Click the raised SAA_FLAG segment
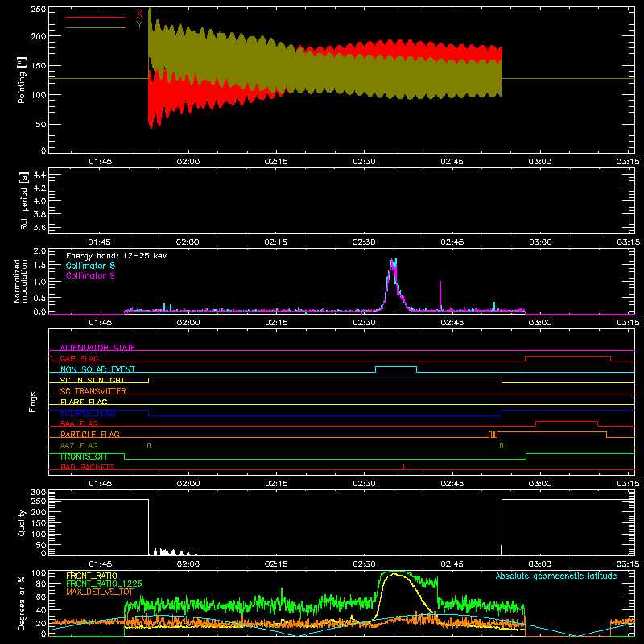This screenshot has width=644, height=644. (x=567, y=421)
